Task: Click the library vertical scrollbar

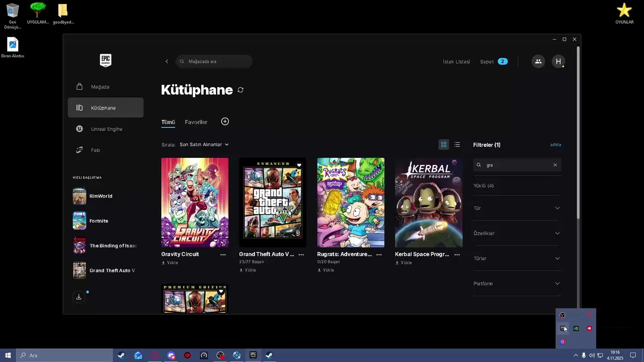Action: pos(578,133)
